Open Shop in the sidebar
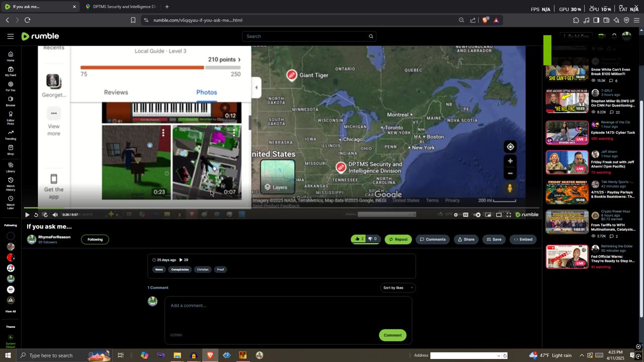Image resolution: width=644 pixels, height=362 pixels. [x=11, y=150]
